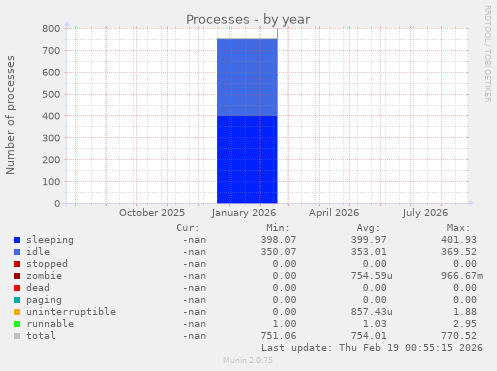Click the idle legend color swatch
Viewport: 497px width, 371px height.
[x=17, y=252]
